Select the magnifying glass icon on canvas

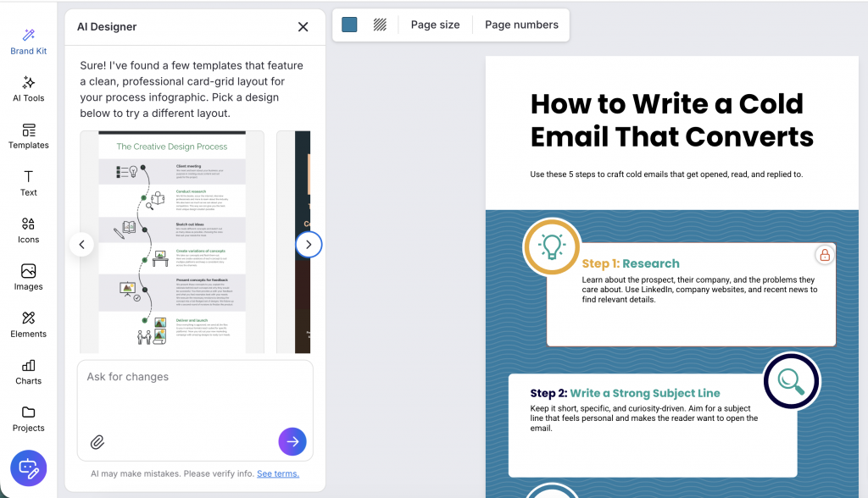tap(792, 381)
